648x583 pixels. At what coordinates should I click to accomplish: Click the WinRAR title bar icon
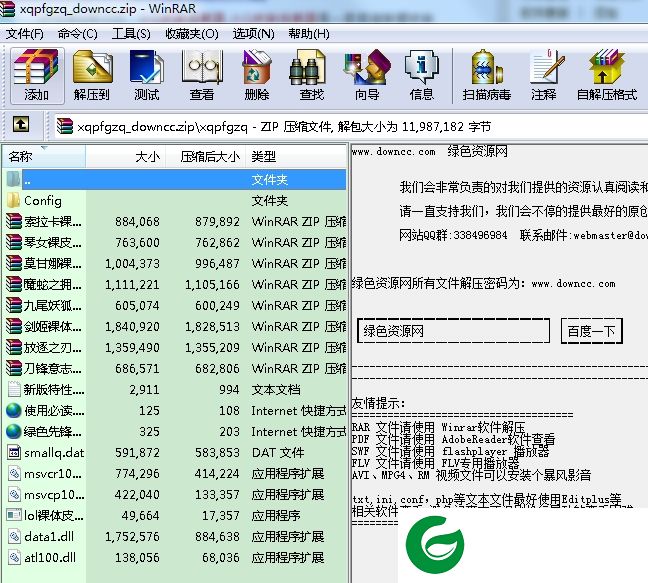(x=7, y=9)
